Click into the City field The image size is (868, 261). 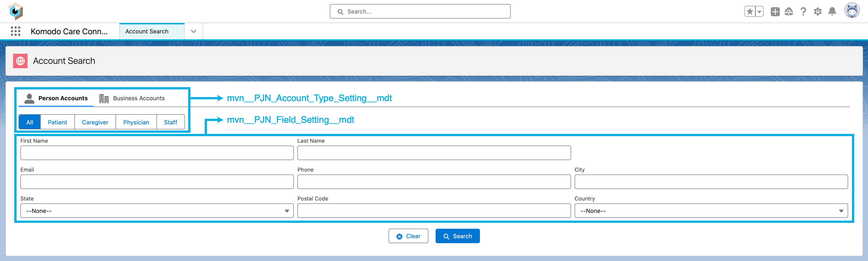pyautogui.click(x=711, y=182)
